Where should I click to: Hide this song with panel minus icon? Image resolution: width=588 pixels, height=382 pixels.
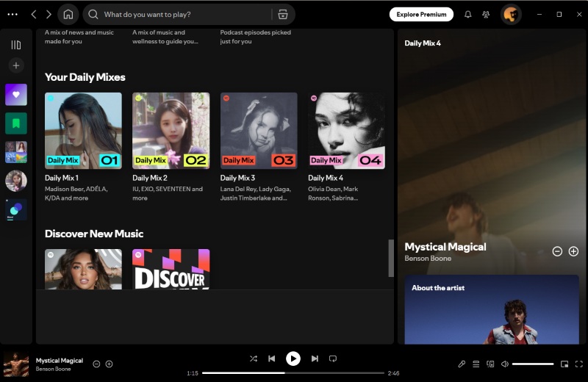click(x=557, y=251)
